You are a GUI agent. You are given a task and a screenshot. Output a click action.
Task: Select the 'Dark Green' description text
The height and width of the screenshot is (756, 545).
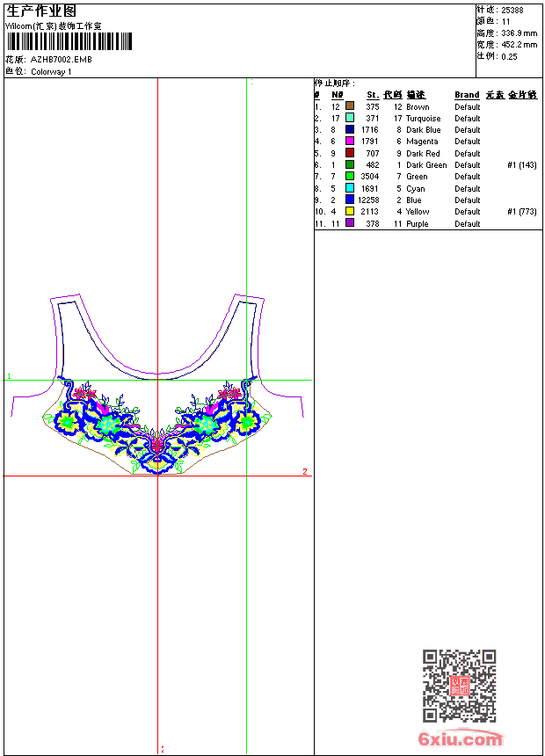[x=426, y=165]
